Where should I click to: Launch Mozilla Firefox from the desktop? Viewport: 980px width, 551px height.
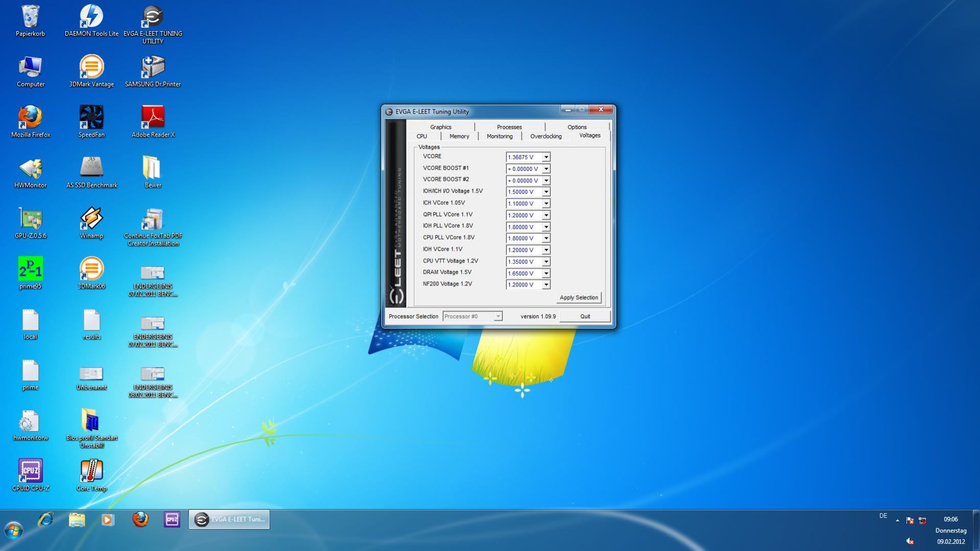(31, 122)
